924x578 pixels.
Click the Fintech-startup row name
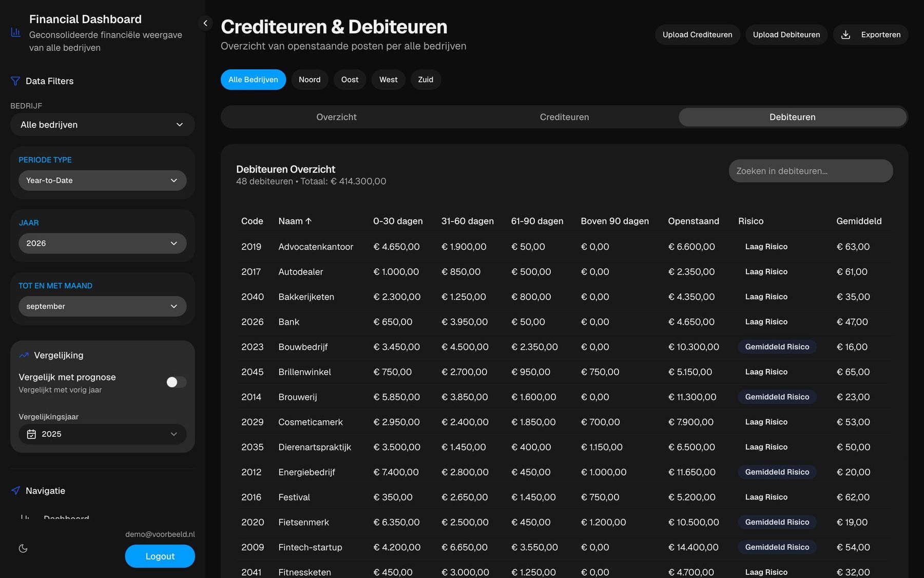[310, 548]
